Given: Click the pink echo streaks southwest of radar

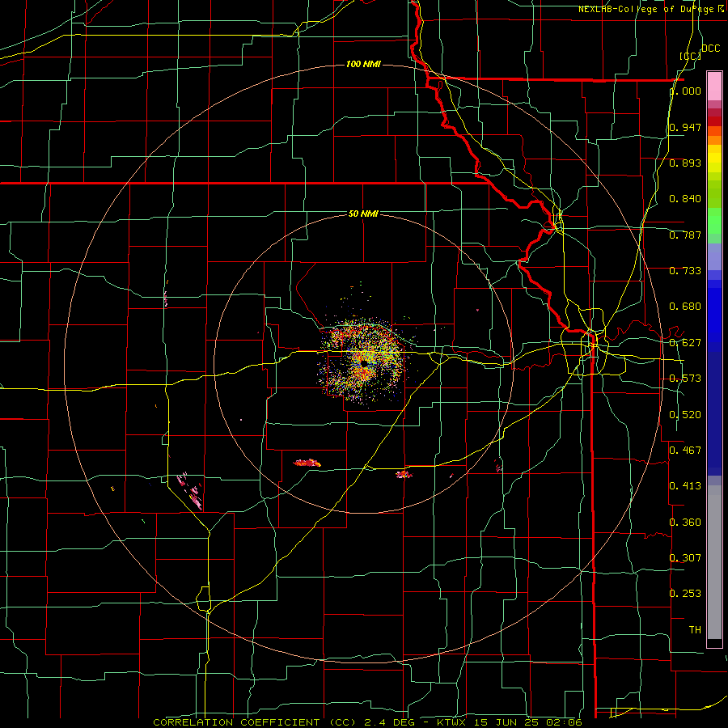Looking at the screenshot, I should click(x=190, y=490).
